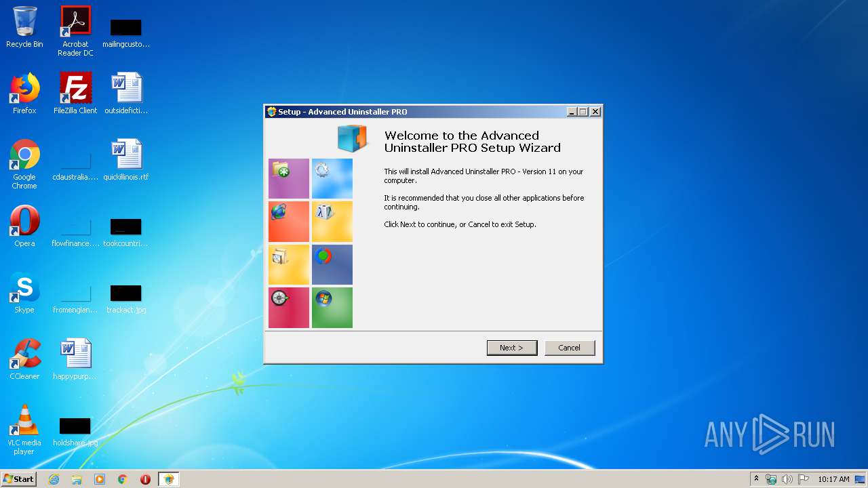The width and height of the screenshot is (868, 488).
Task: Open VLC media player shortcut
Action: coord(24,430)
